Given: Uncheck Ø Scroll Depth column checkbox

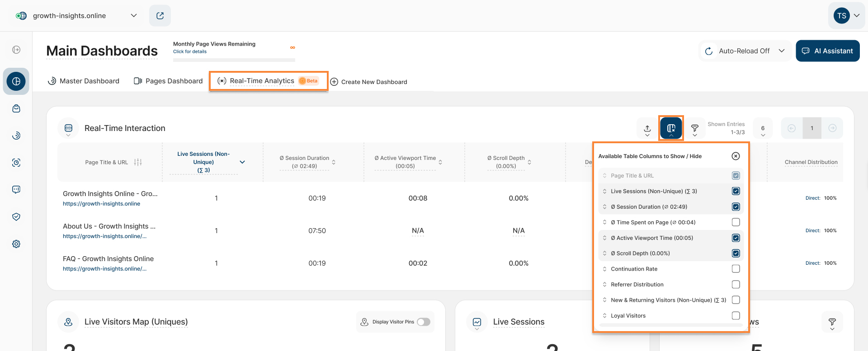Looking at the screenshot, I should click(736, 253).
